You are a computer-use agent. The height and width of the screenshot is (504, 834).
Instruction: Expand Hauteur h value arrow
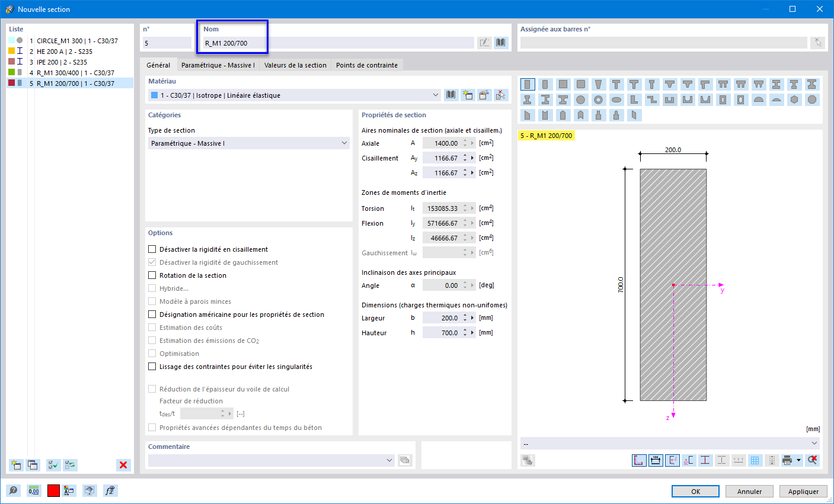[472, 332]
